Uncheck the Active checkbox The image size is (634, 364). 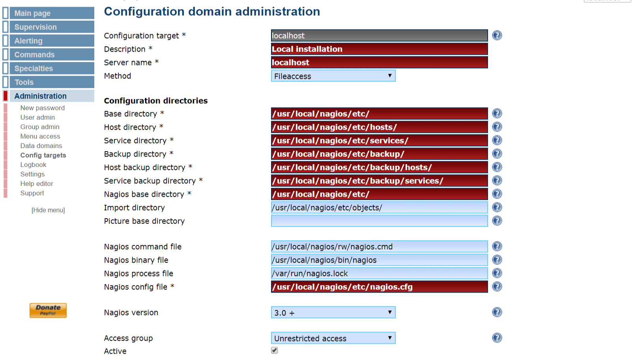coord(275,350)
